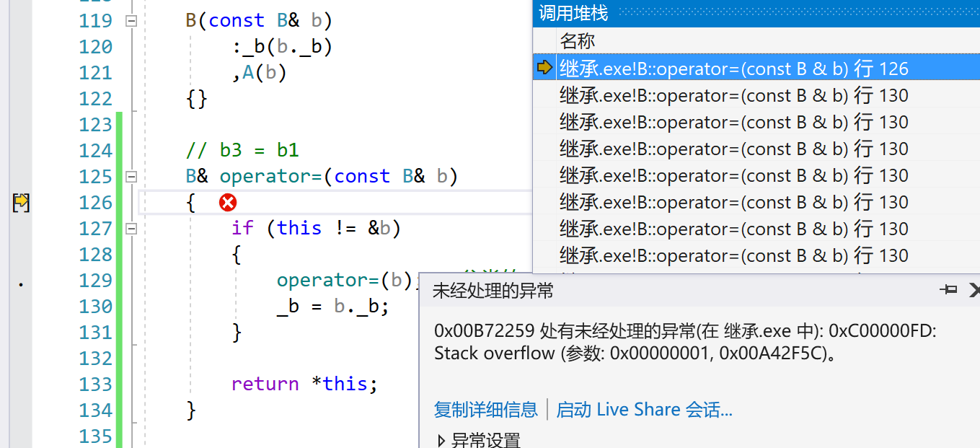Click the green change bar next to line 123
The width and height of the screenshot is (980, 448).
click(120, 124)
